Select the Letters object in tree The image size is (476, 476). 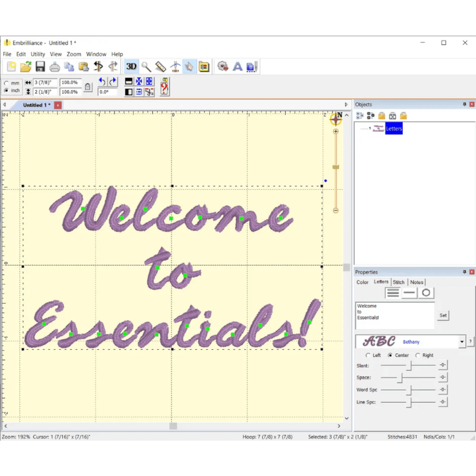[x=394, y=129]
